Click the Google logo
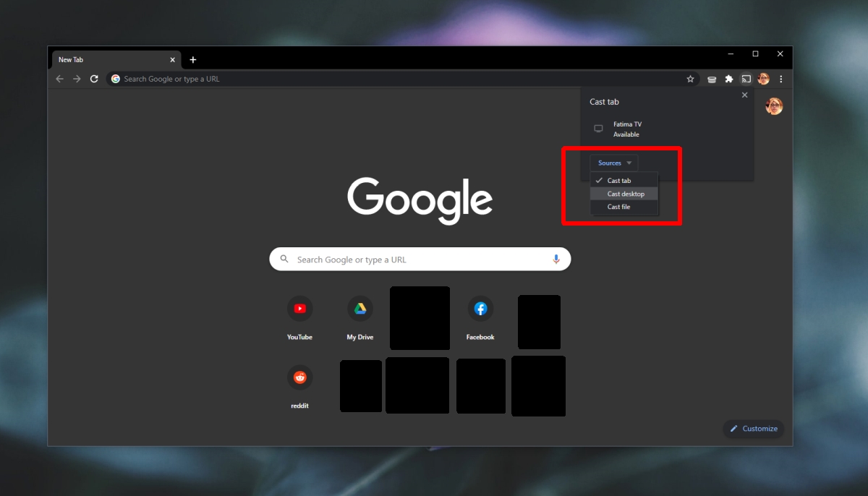The width and height of the screenshot is (868, 496). pos(420,200)
